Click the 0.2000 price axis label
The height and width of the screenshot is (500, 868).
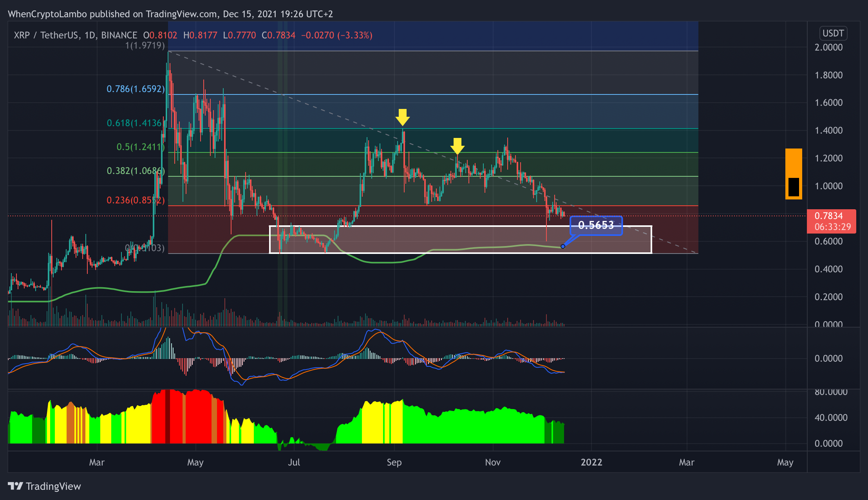(x=829, y=297)
